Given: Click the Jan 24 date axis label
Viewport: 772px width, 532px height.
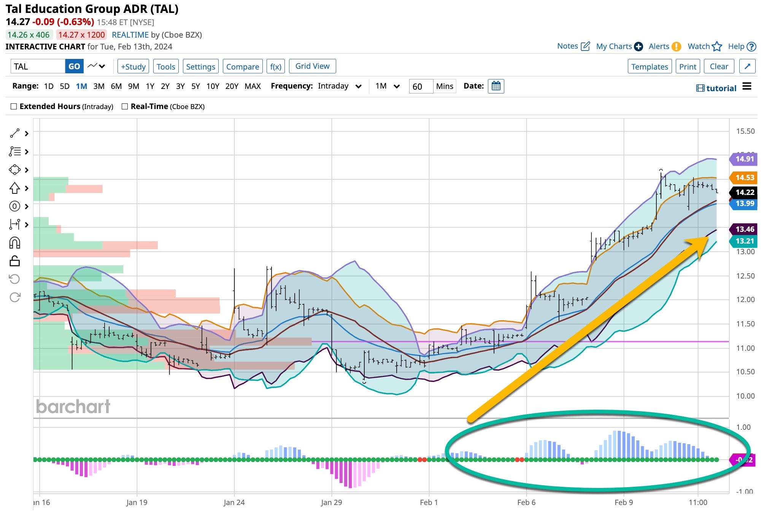Looking at the screenshot, I should click(234, 502).
